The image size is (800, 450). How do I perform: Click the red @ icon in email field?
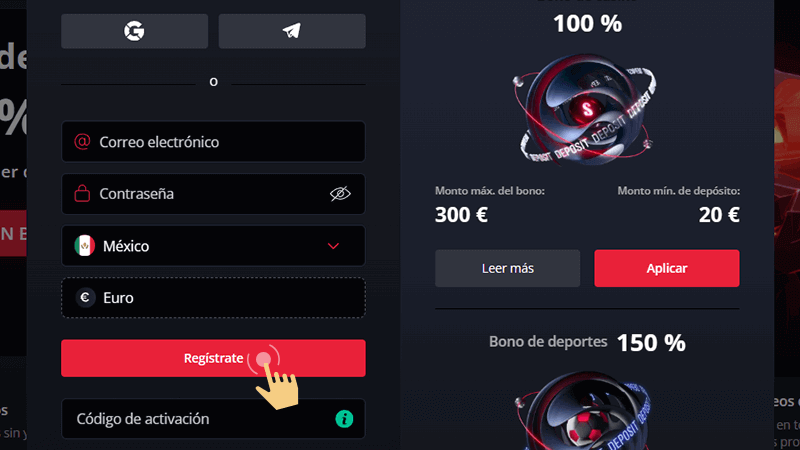[82, 141]
